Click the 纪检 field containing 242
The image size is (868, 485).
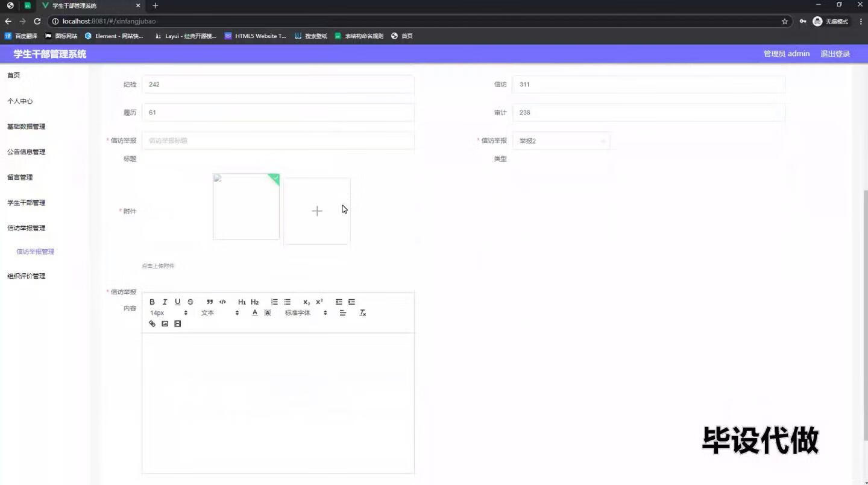278,84
